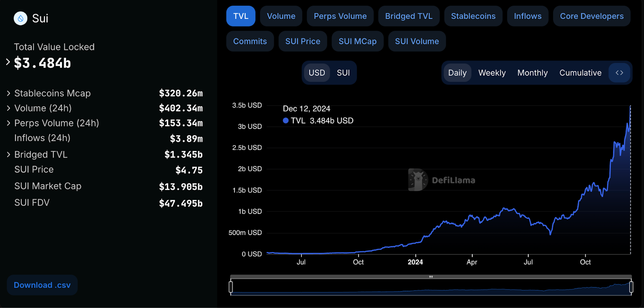644x308 pixels.
Task: Click the Dec 12, 2024 tooltip date
Action: (307, 108)
